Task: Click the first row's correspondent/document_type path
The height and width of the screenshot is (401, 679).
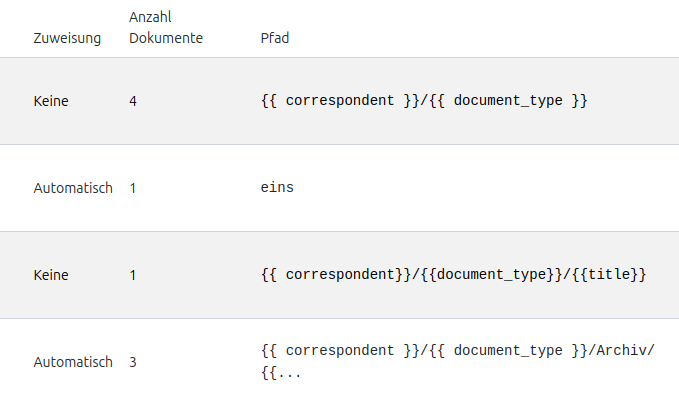Action: tap(423, 101)
